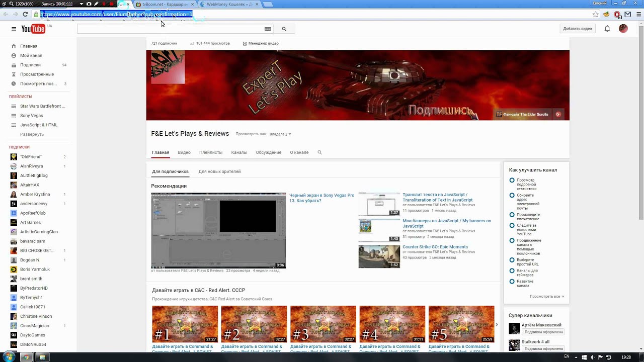Switch to the 'Обсуждение' channel tab

tap(269, 152)
